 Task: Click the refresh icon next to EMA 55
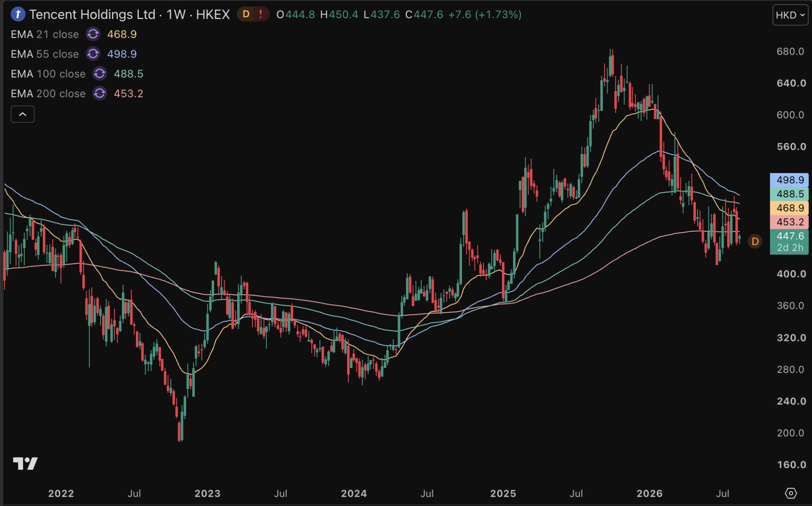tap(93, 54)
